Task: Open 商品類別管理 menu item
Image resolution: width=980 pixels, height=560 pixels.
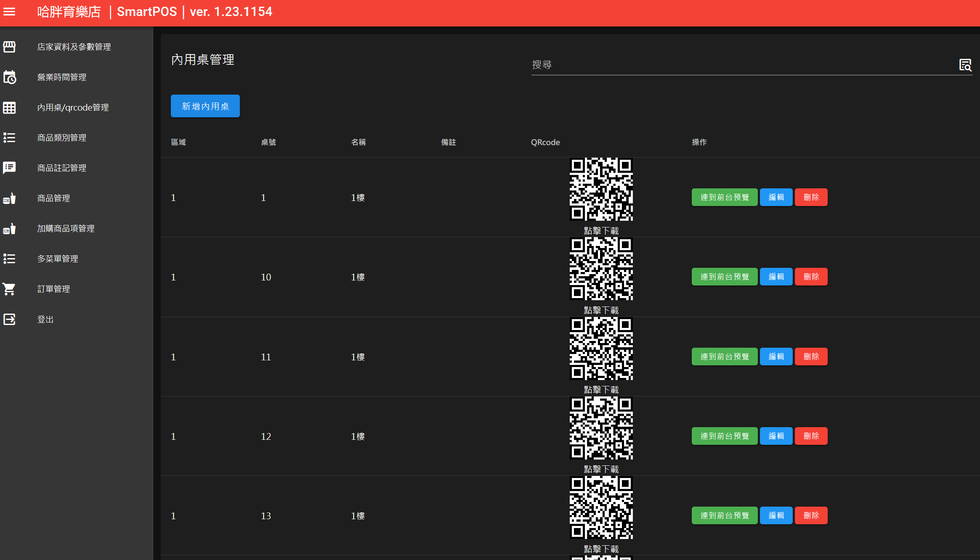Action: pos(76,137)
